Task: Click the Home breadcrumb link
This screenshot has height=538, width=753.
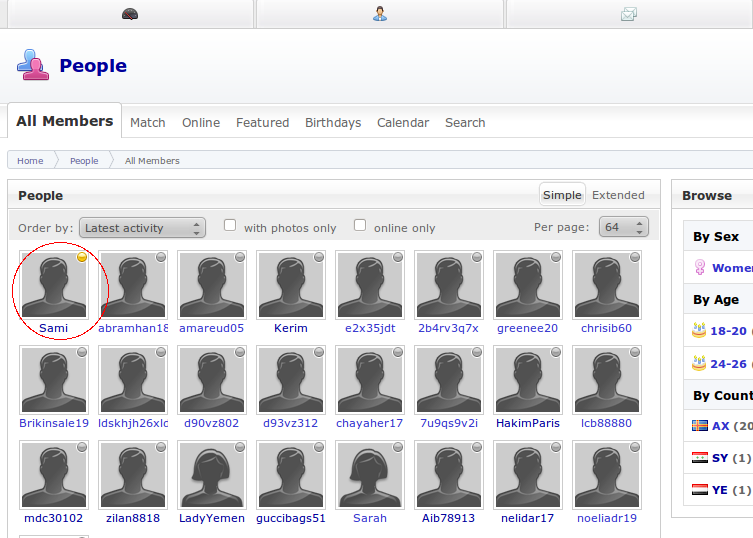Action: [x=30, y=161]
